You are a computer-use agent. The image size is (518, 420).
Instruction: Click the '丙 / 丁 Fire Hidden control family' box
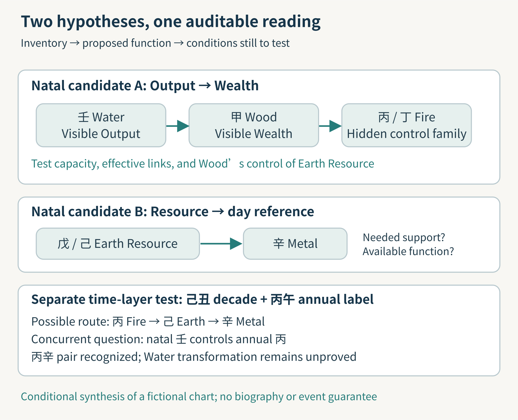[407, 125]
